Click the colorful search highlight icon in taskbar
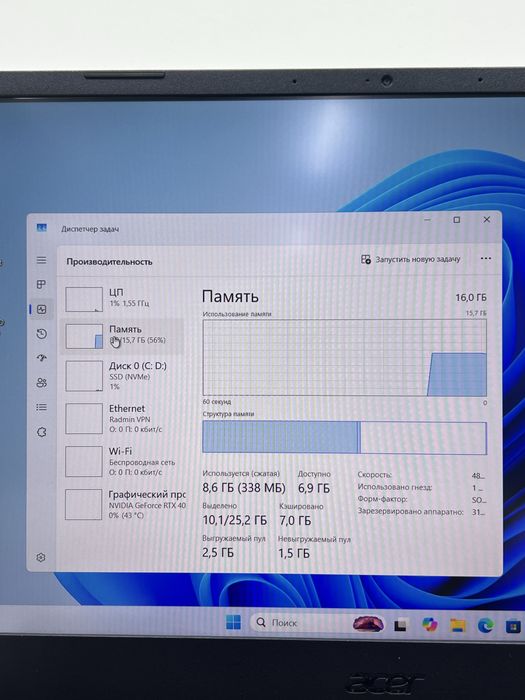 pos(368,623)
